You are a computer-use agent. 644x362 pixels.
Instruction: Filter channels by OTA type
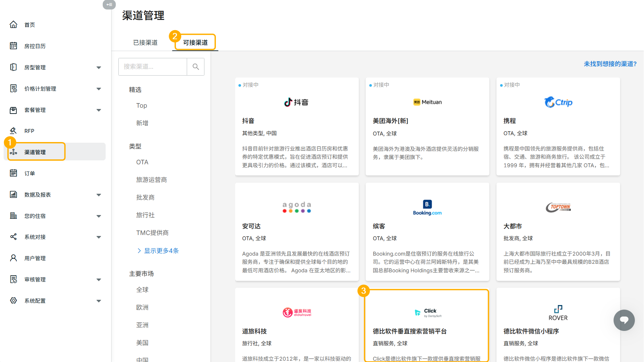[x=142, y=162]
